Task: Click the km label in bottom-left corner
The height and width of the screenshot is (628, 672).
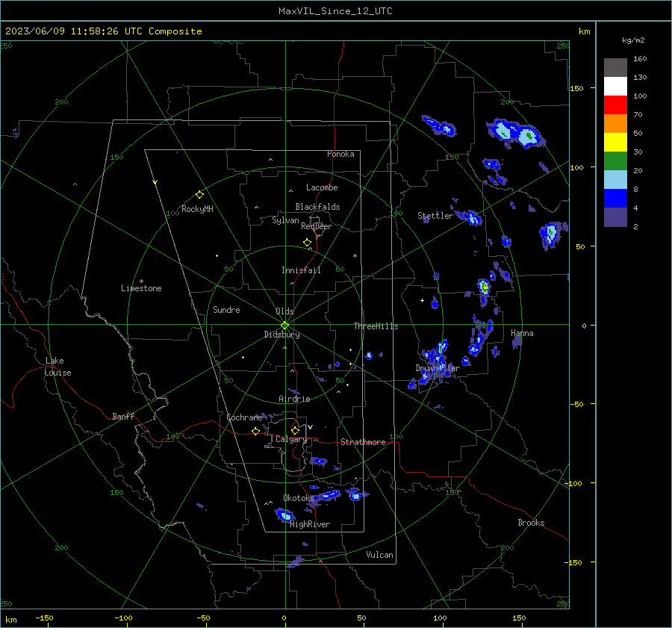Action: (11, 620)
